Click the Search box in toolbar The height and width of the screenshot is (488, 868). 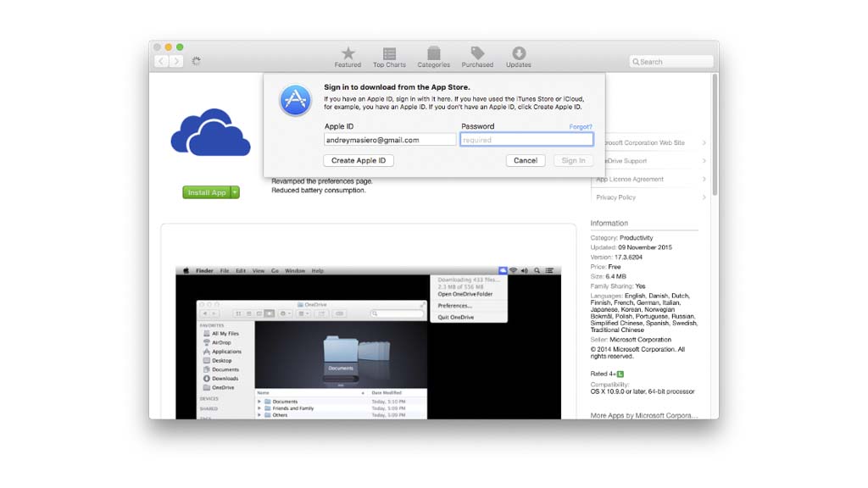(671, 62)
